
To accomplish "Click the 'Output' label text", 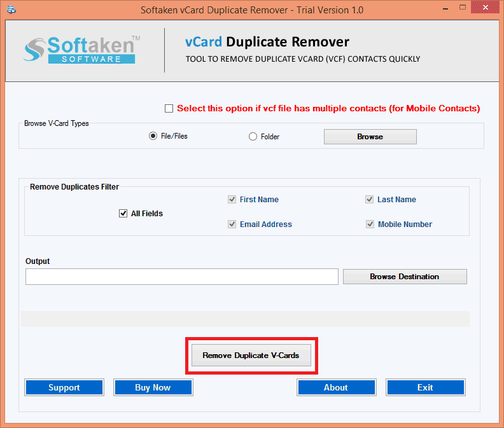I will (38, 261).
